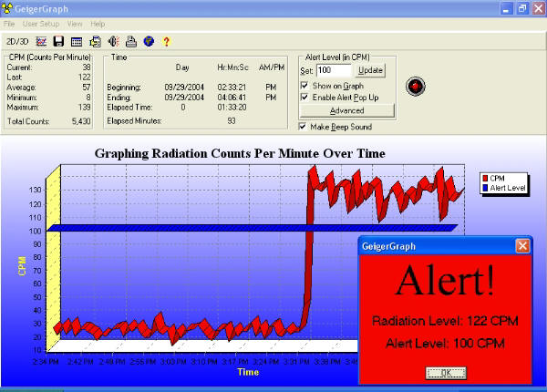The width and height of the screenshot is (547, 392).
Task: Click the Maximum value 139
Action: [85, 107]
